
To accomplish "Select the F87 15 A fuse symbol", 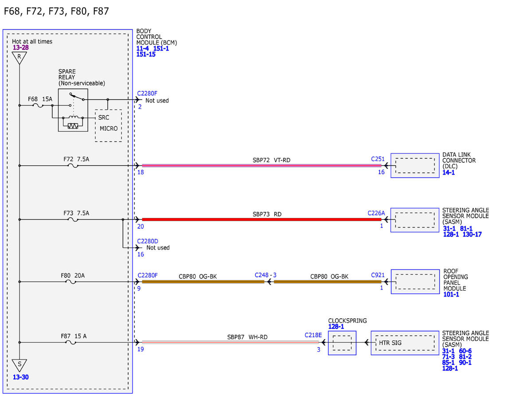I will tap(73, 342).
